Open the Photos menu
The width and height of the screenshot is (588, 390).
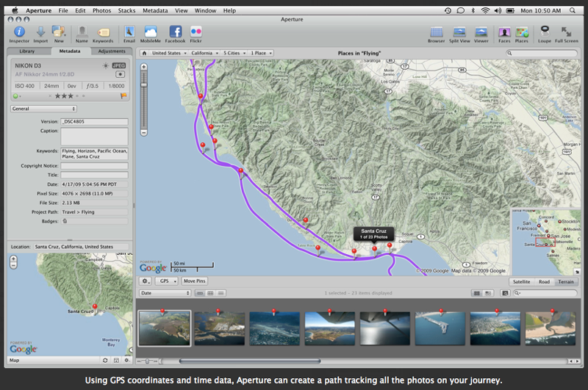click(101, 10)
